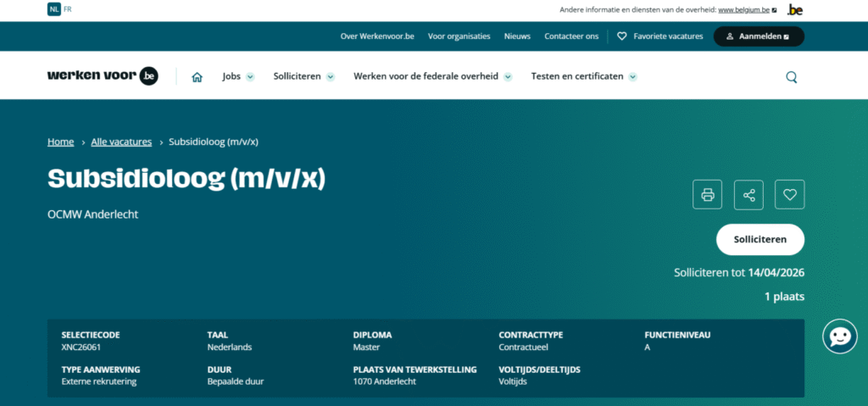Switch language to NL
The height and width of the screenshot is (406, 868).
click(x=53, y=10)
